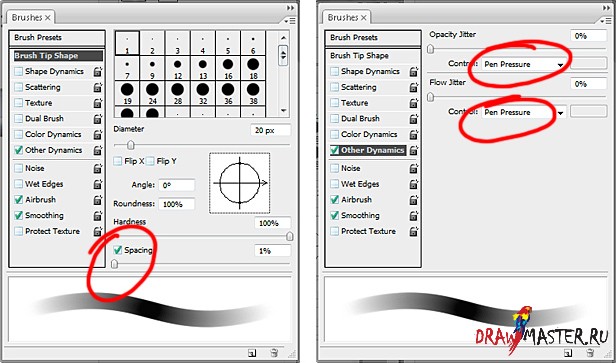Open Opacity Jitter Control Pen Pressure dropdown

[x=524, y=64]
